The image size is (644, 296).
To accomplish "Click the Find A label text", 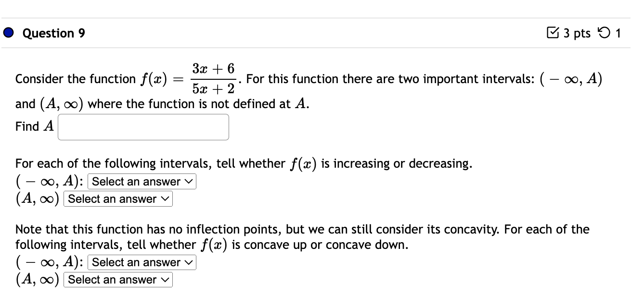I will tap(34, 126).
